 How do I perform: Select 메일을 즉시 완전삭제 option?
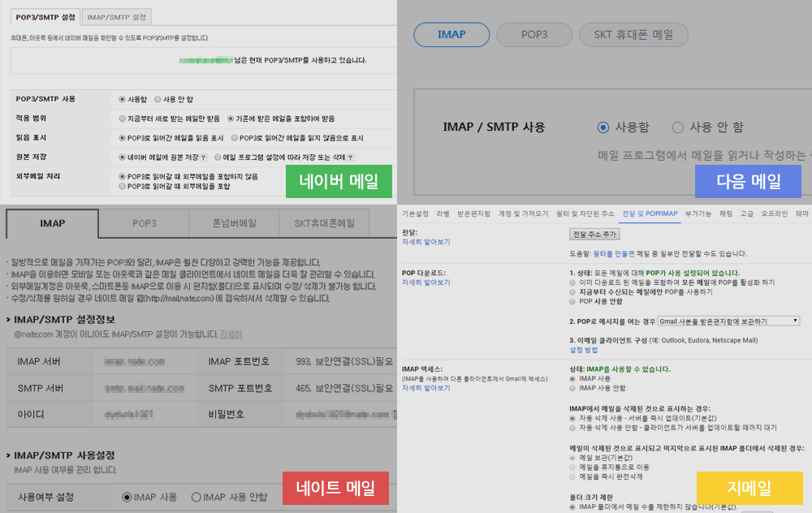(572, 476)
